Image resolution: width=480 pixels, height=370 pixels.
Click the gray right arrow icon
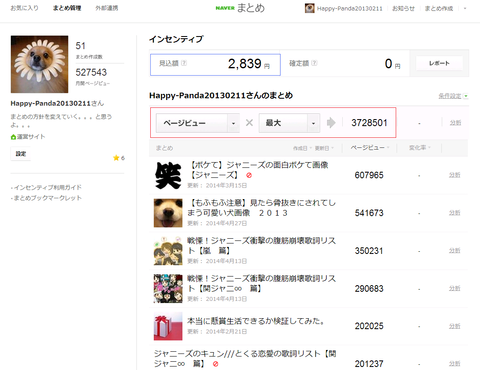(x=331, y=123)
